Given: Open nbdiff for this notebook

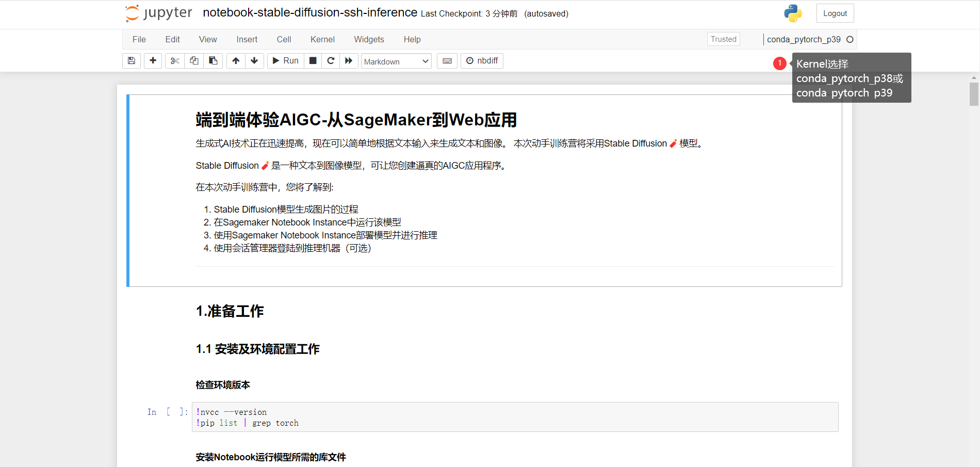Looking at the screenshot, I should coord(482,60).
